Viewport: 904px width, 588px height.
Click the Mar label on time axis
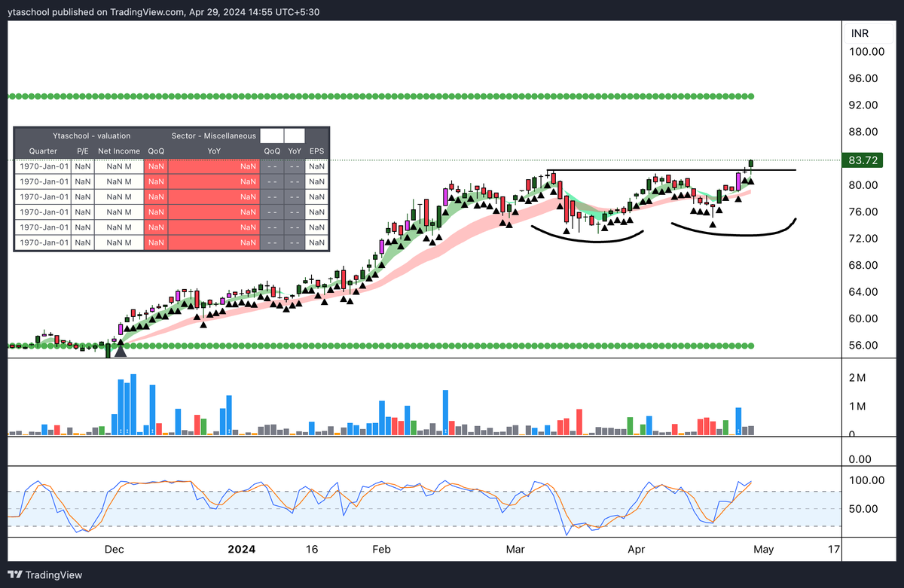(515, 550)
